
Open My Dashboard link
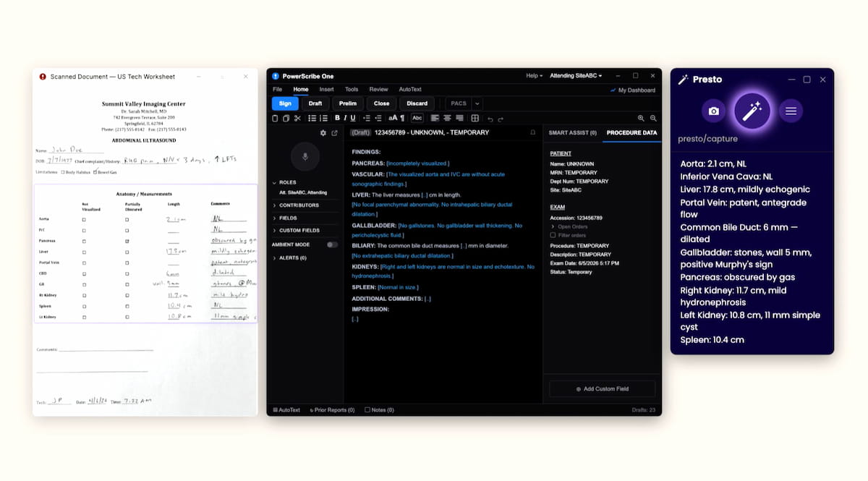(632, 90)
